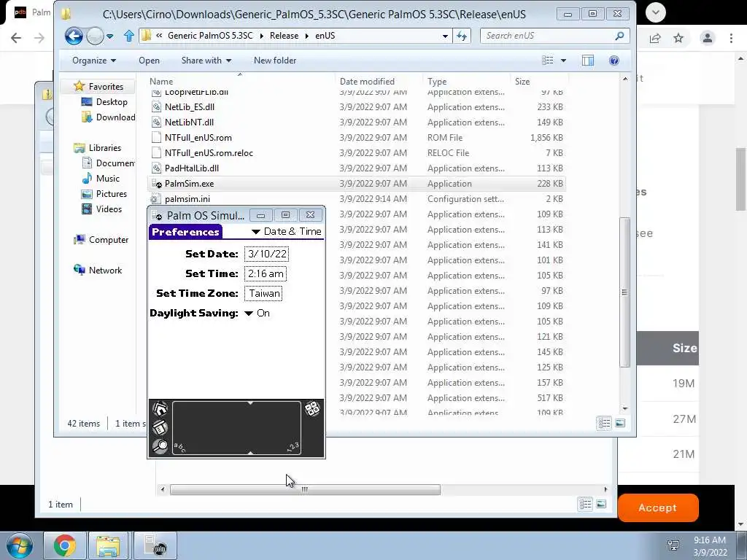
Task: Tap the Palm Find magnifier icon
Action: [x=160, y=446]
